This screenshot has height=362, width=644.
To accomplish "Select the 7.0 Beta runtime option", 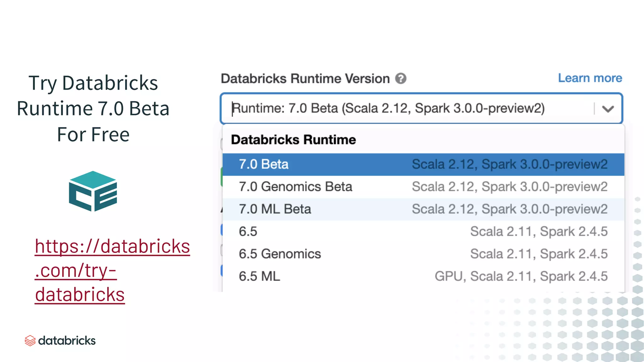I will click(423, 164).
